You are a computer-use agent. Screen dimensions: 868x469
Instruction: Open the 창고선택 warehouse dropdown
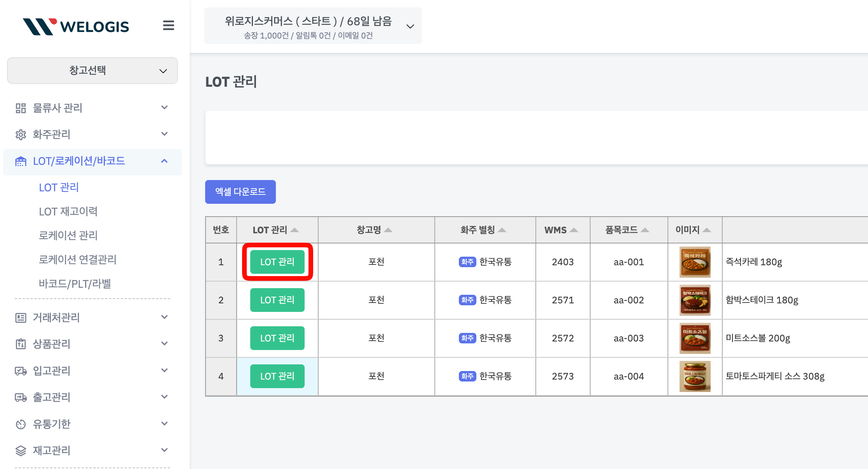(92, 71)
